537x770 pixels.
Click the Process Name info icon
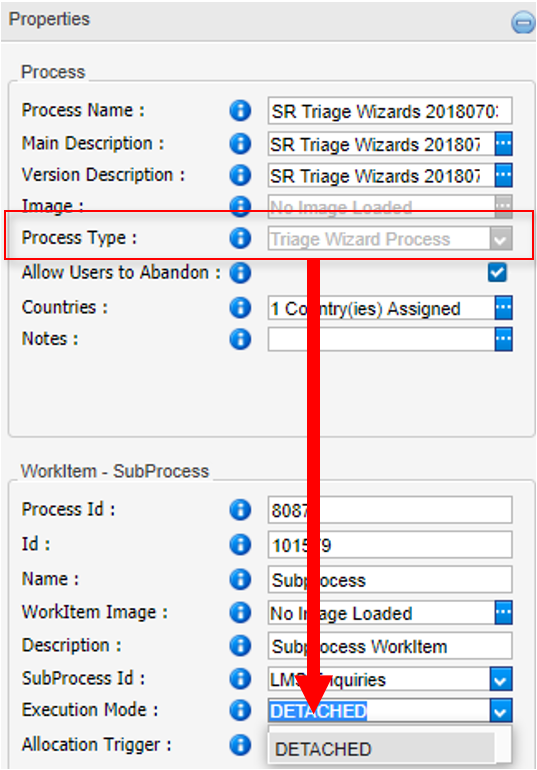[240, 110]
